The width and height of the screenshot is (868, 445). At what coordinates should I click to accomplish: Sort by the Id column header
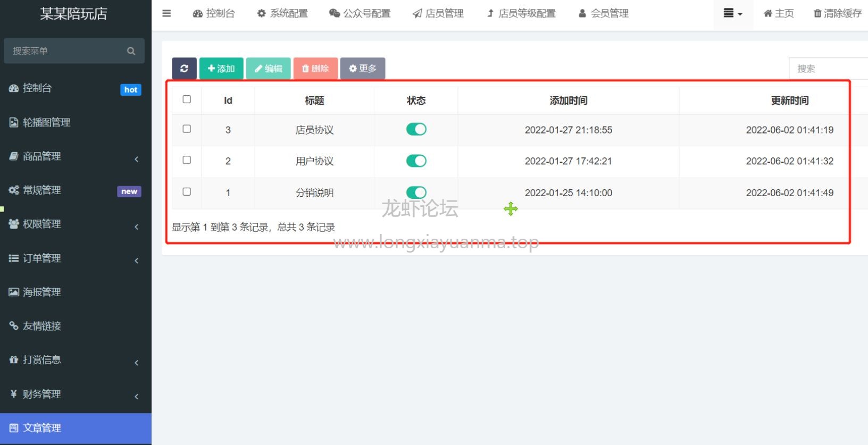click(228, 100)
